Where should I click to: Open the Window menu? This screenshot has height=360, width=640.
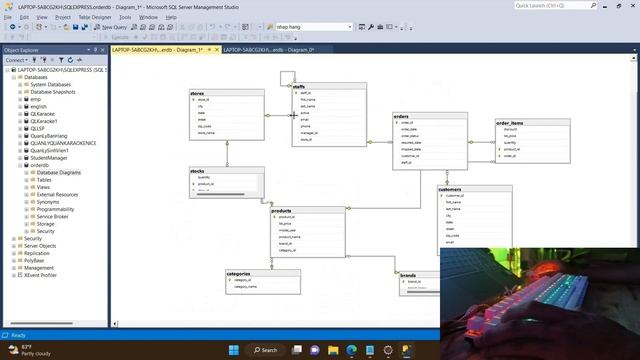[x=148, y=17]
